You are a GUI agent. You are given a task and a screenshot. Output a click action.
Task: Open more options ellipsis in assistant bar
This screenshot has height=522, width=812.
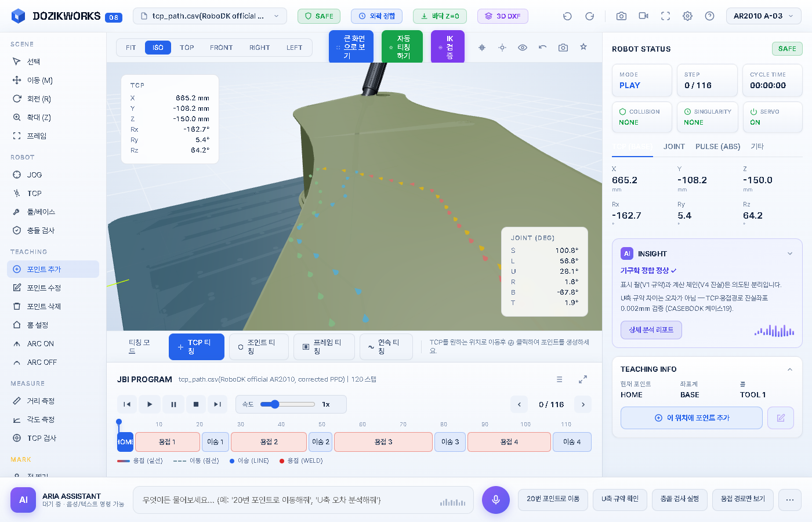coord(790,500)
